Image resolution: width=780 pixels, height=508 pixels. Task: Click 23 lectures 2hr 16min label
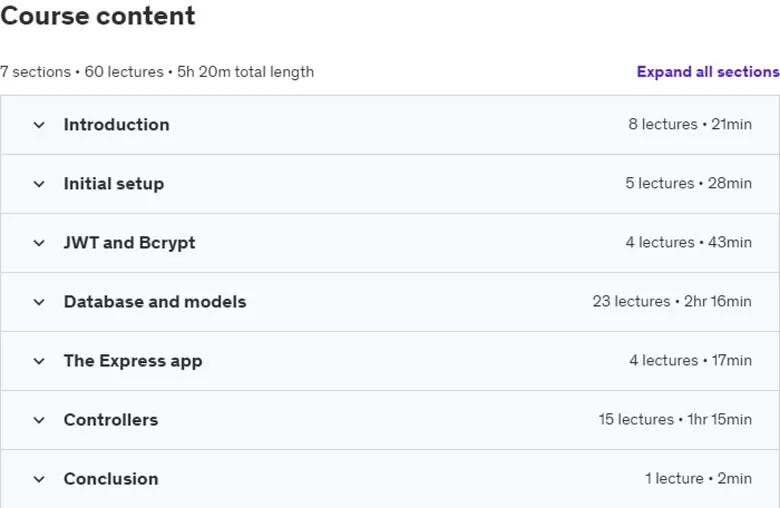[x=672, y=301]
